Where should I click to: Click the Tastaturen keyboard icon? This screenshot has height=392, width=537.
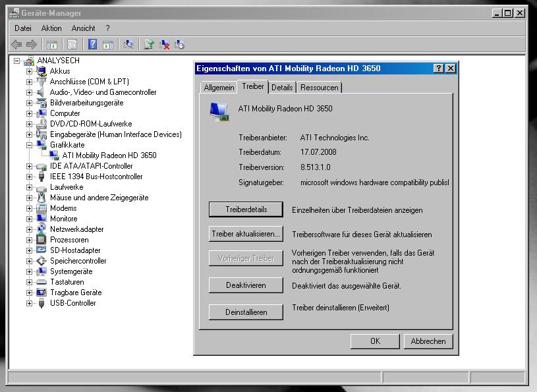point(41,282)
